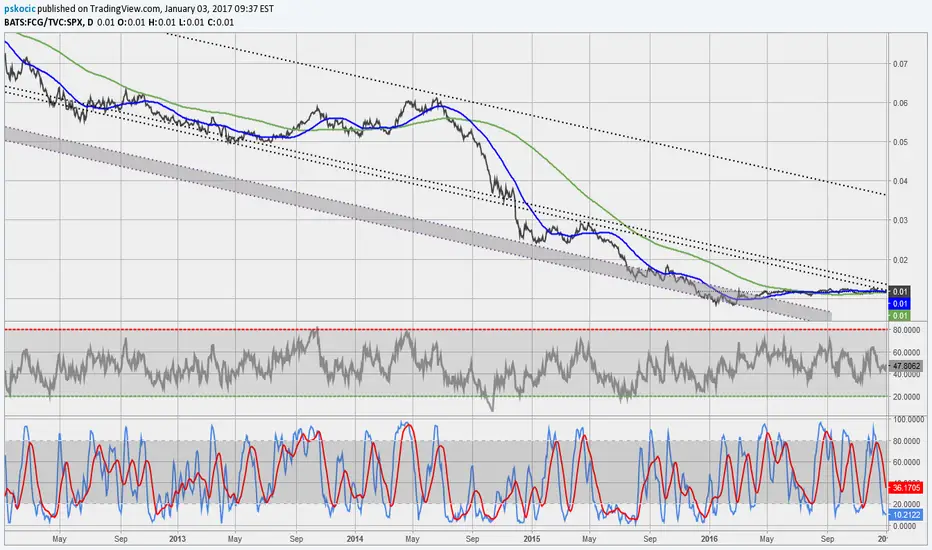This screenshot has height=550, width=932.
Task: Click the red 36.1705 stochastic value tag
Action: click(905, 488)
